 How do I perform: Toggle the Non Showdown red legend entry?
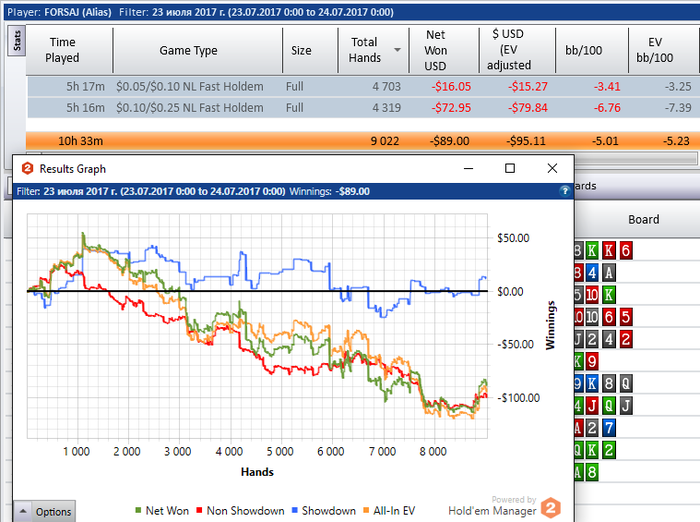(x=240, y=510)
